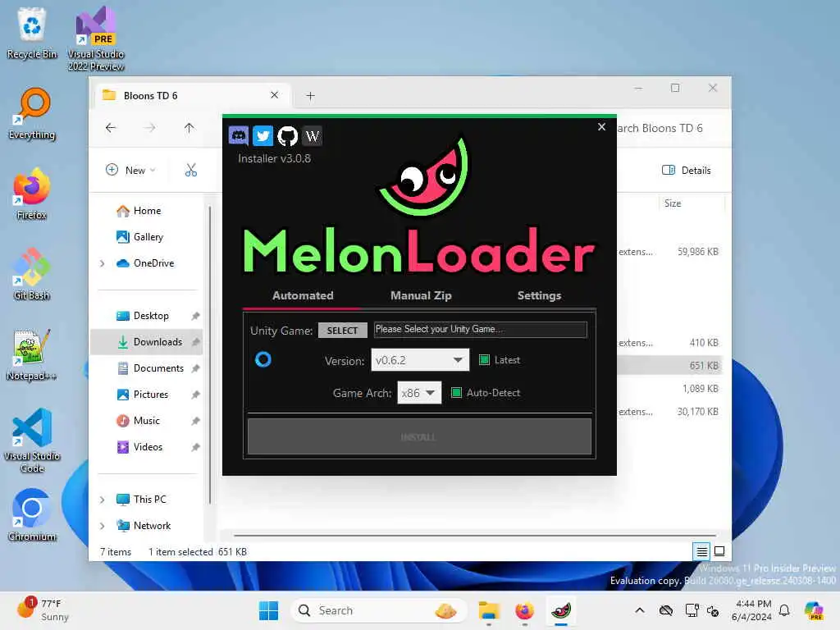This screenshot has height=630, width=840.
Task: Click the navigation pane vertical scrollbar
Action: [x=210, y=354]
